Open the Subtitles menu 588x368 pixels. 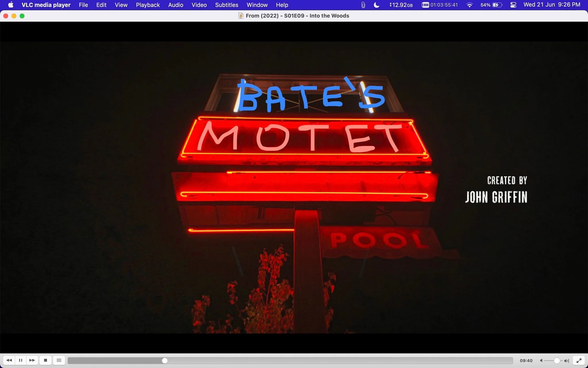pos(227,5)
